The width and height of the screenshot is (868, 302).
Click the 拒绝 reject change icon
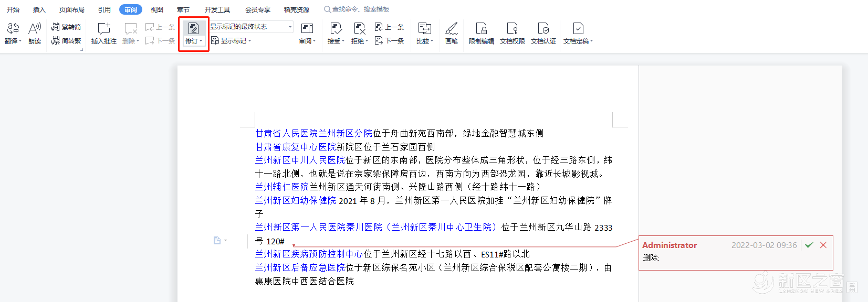[360, 28]
